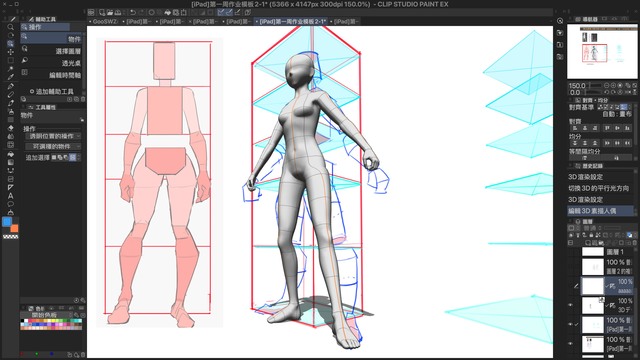The image size is (640, 360).
Task: Select the 編輯時間軸 sub tool
Action: (52, 75)
